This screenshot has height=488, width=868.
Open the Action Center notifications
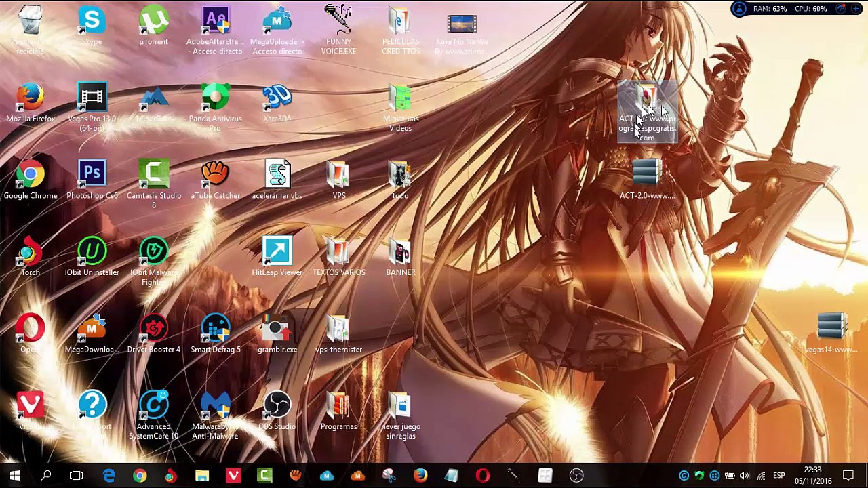tap(848, 476)
